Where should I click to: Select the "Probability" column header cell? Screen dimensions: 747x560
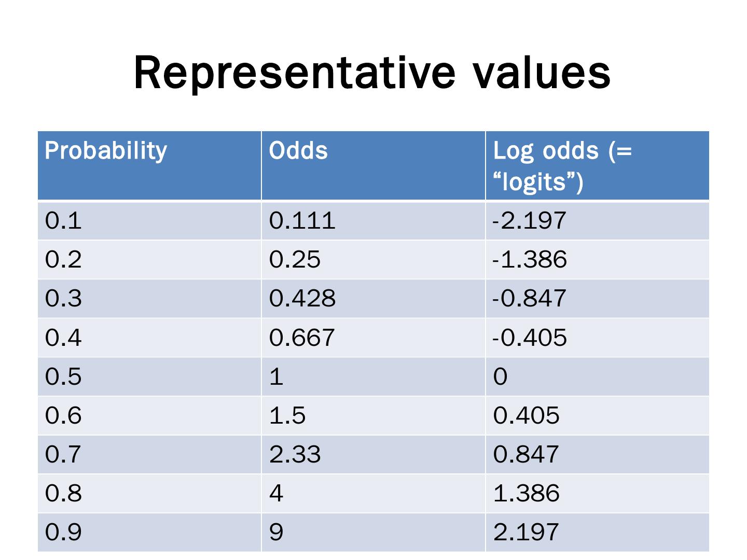coord(149,166)
